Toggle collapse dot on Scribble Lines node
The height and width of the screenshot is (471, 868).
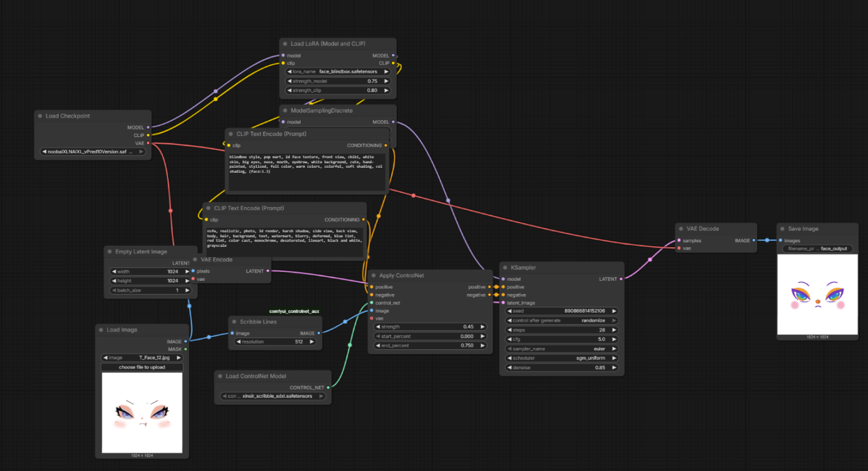point(234,322)
